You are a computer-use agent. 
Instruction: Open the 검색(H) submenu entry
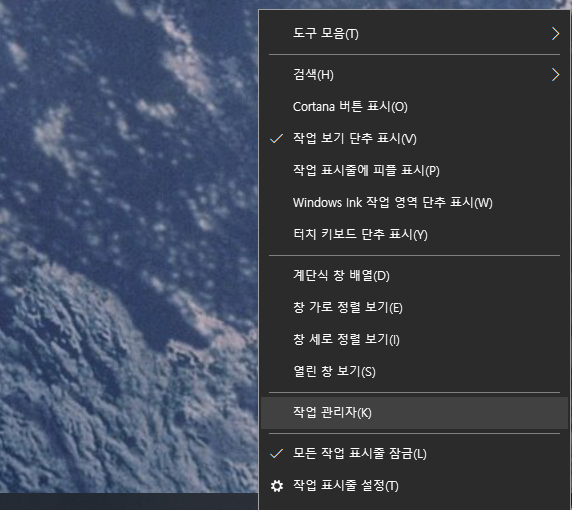tap(414, 75)
